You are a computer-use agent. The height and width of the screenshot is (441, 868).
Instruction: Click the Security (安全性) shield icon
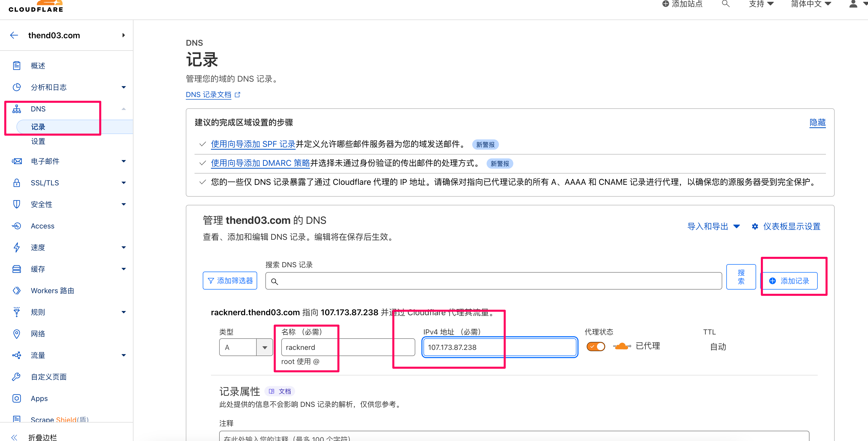[16, 204]
